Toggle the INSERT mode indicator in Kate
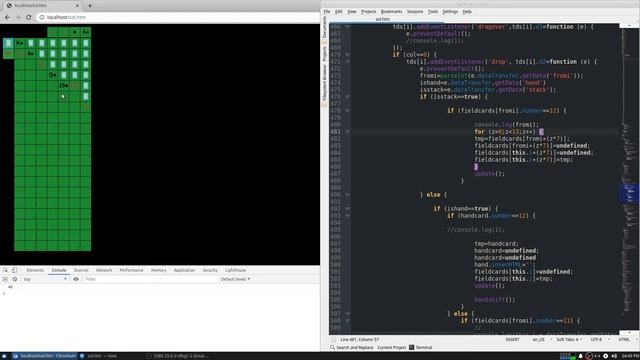The image size is (640, 360). tap(513, 340)
